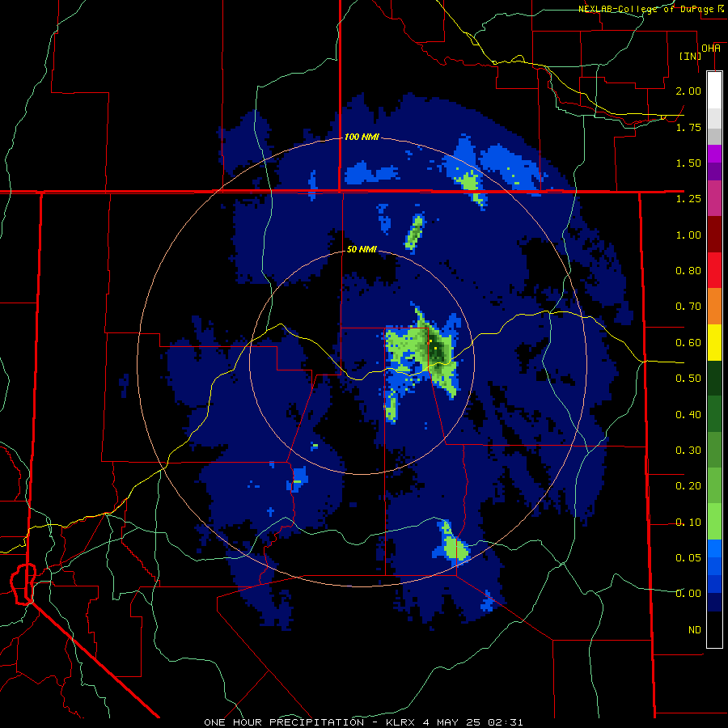The height and width of the screenshot is (728, 728).
Task: Click the 0.05 legend value
Action: [688, 558]
